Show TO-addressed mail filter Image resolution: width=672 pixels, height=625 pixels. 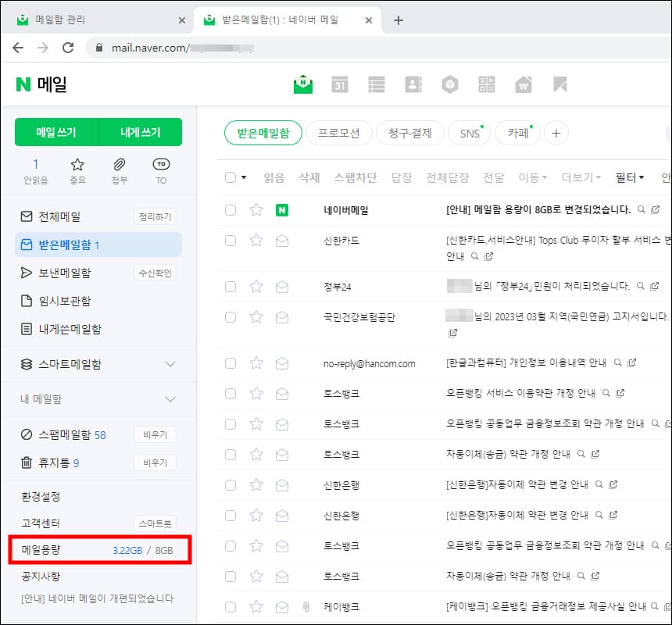click(x=161, y=170)
